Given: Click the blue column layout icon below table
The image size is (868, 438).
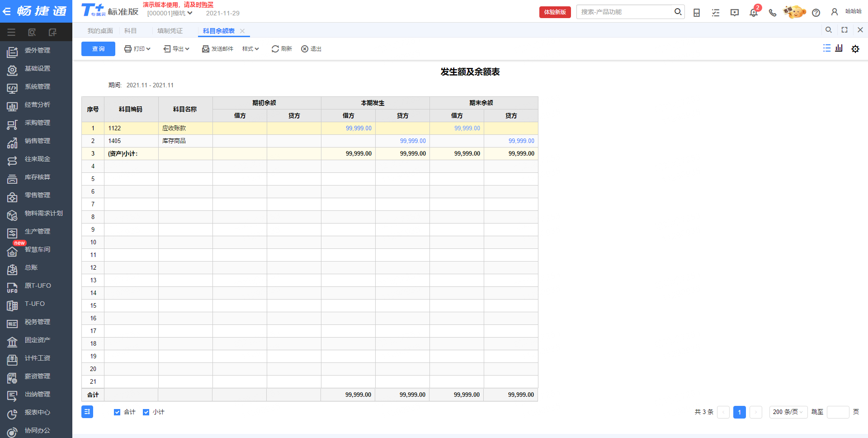Looking at the screenshot, I should click(x=87, y=412).
